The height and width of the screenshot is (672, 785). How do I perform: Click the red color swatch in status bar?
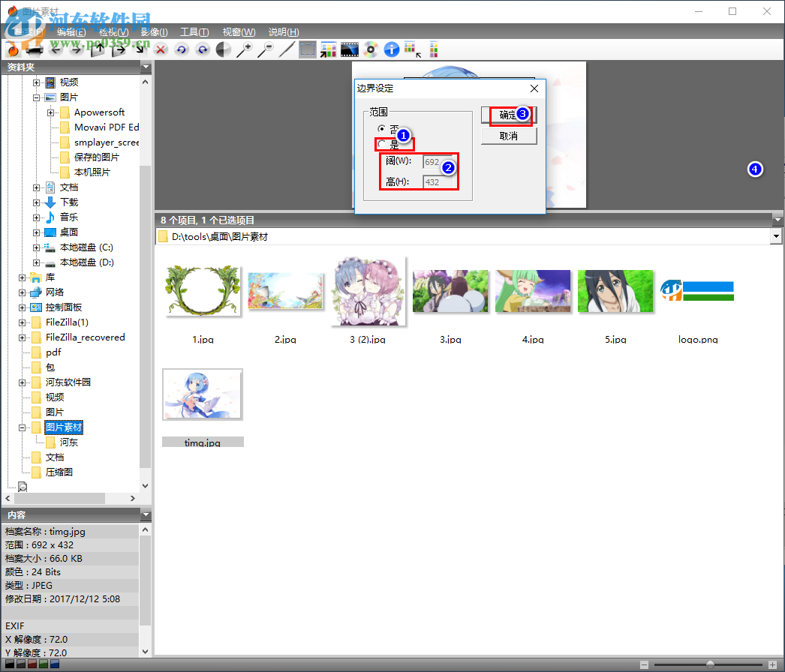(32, 664)
